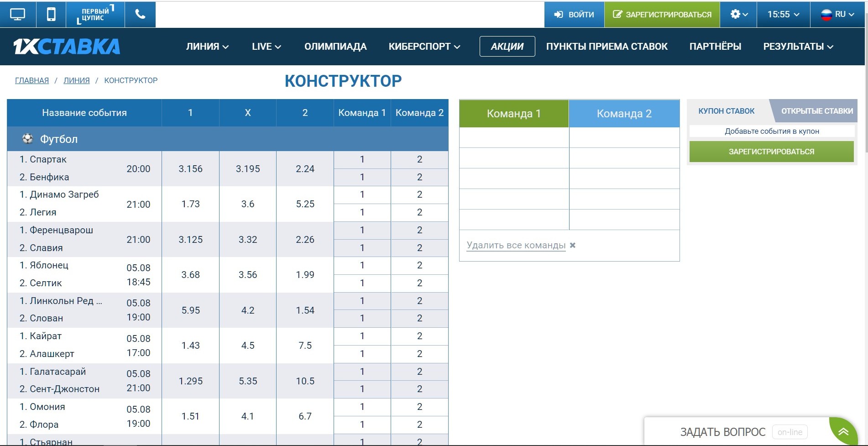Follow the ЛИНИЯ breadcrumb link
Viewport: 868px width, 446px height.
[x=77, y=80]
